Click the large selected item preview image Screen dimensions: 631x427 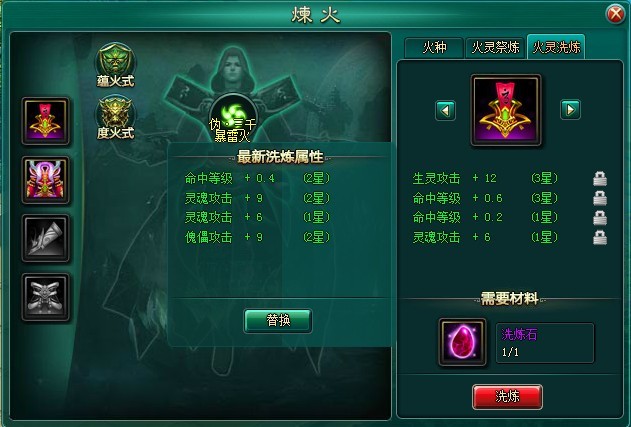click(506, 110)
